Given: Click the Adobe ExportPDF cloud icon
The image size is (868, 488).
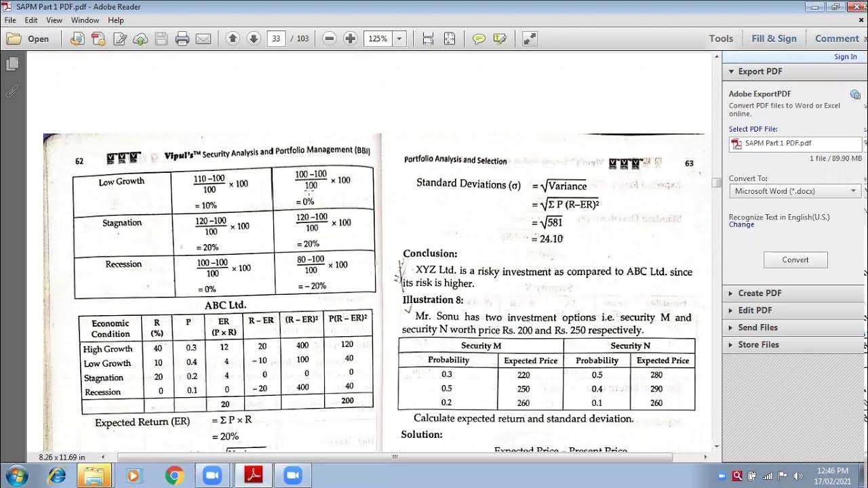Looking at the screenshot, I should tap(855, 94).
